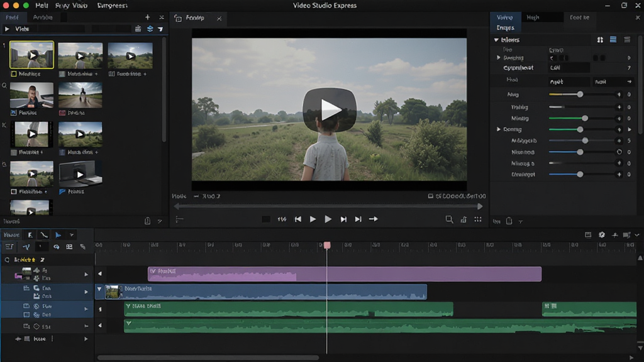Toggle the left-arrow button on bottom green track
Viewport: 644px width, 362px height.
(x=100, y=326)
